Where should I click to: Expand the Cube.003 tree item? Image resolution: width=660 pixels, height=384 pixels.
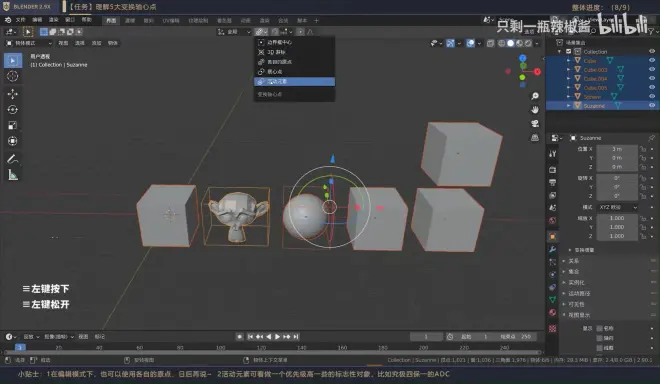[568, 70]
